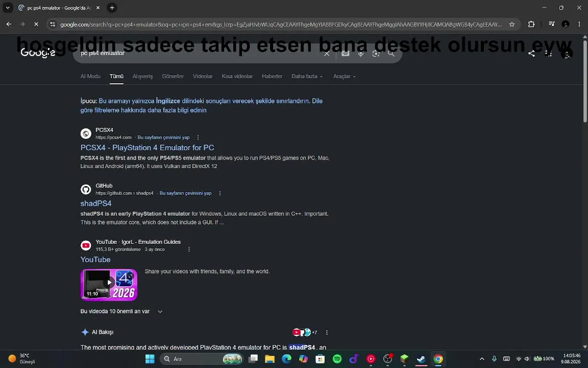Screen dimensions: 588x368
Task: Expand the Araçlar dropdown
Action: click(x=344, y=76)
